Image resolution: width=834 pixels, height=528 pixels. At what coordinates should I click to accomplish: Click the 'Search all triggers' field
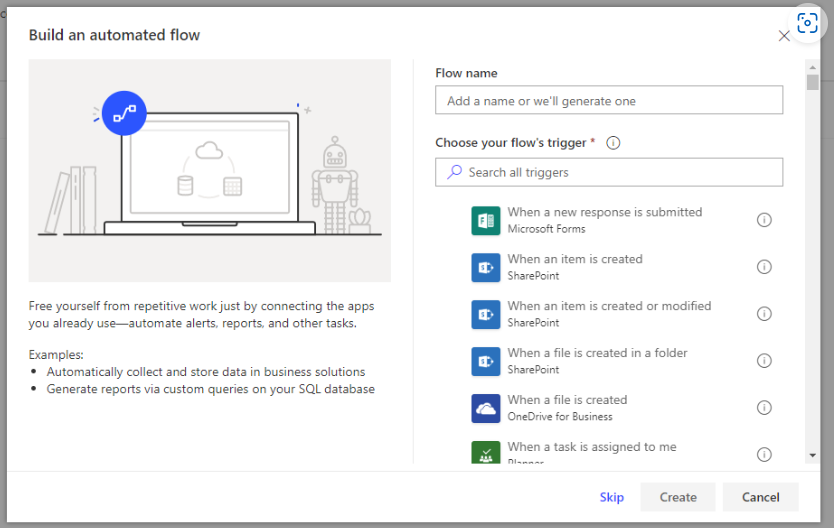(x=609, y=172)
